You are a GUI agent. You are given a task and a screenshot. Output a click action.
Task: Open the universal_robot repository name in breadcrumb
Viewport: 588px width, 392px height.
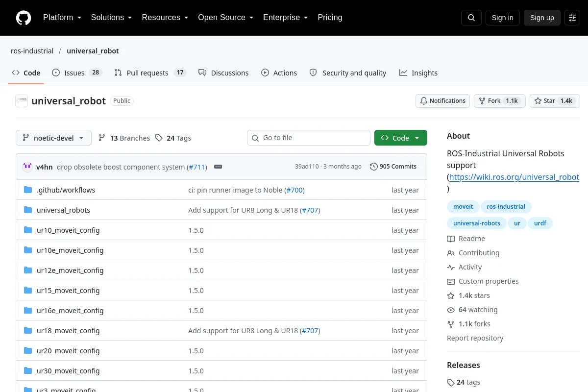point(93,51)
